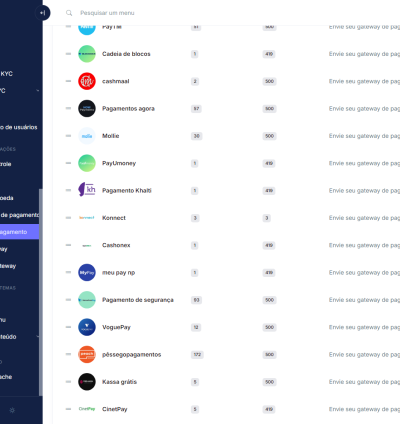The image size is (400, 424).
Task: Click the Cashonex gateway name
Action: click(x=116, y=245)
